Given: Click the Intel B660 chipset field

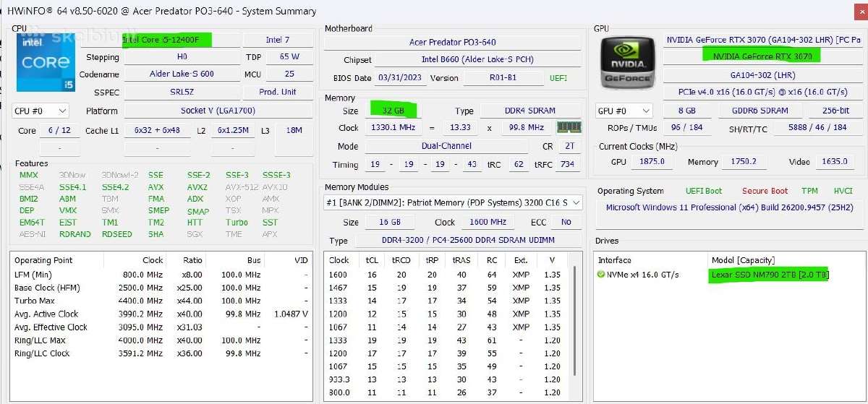Looking at the screenshot, I should 477,60.
